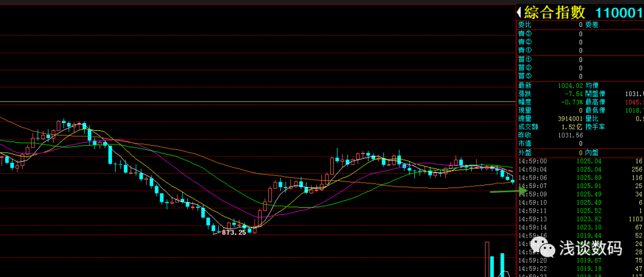The height and width of the screenshot is (277, 644).
Task: Click the 換手率 label
Action: [595, 127]
